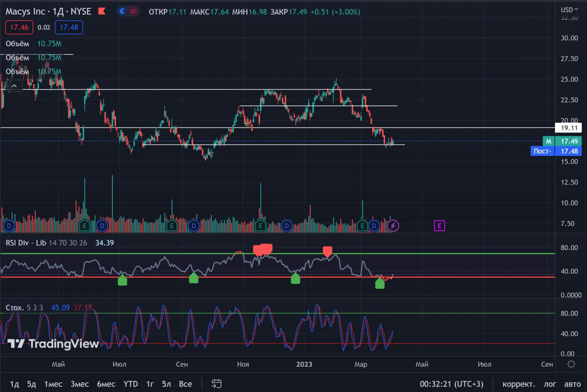Click the red 17.46 sell price button
587x392 pixels.
(19, 28)
